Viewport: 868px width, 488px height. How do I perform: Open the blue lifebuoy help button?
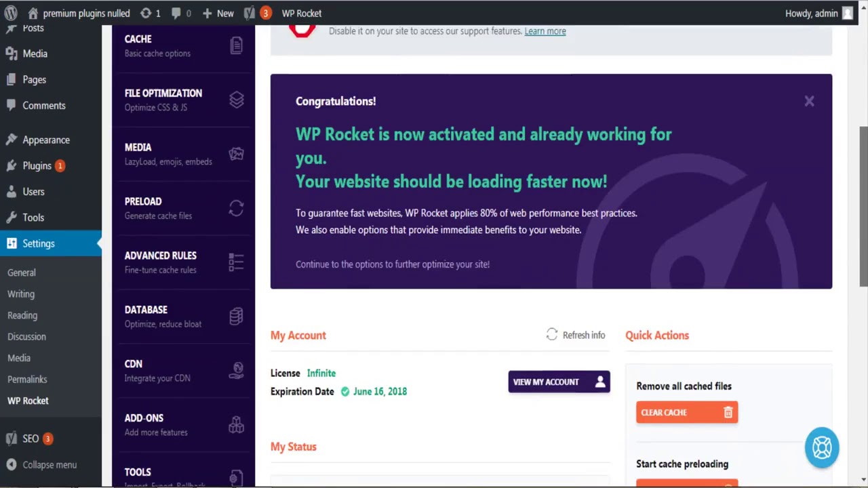[822, 447]
